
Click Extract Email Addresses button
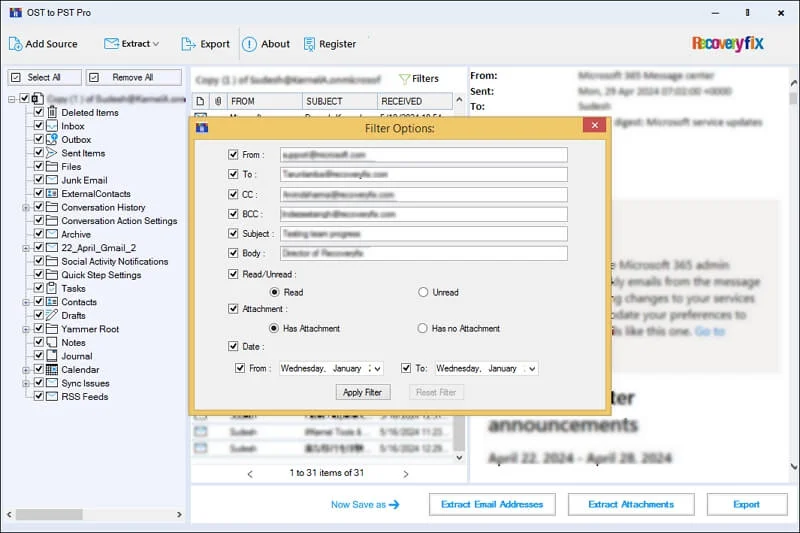[492, 504]
